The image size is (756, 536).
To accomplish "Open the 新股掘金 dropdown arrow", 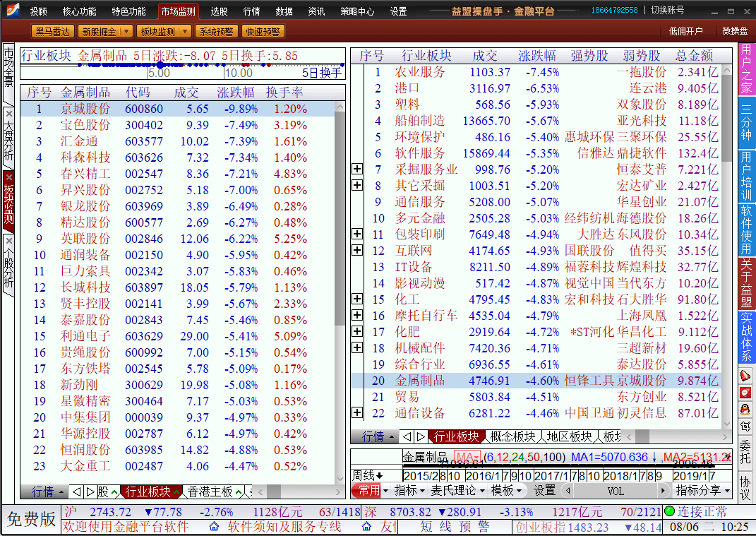I will coord(126,31).
